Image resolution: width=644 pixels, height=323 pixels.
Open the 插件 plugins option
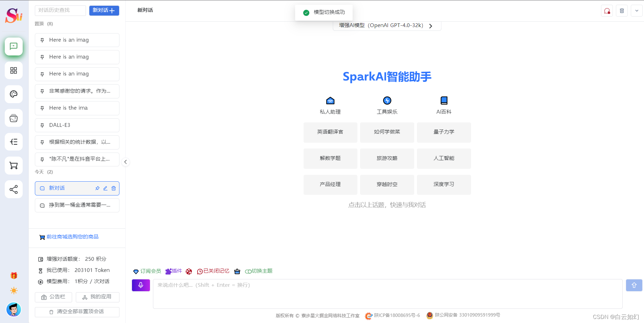click(174, 271)
